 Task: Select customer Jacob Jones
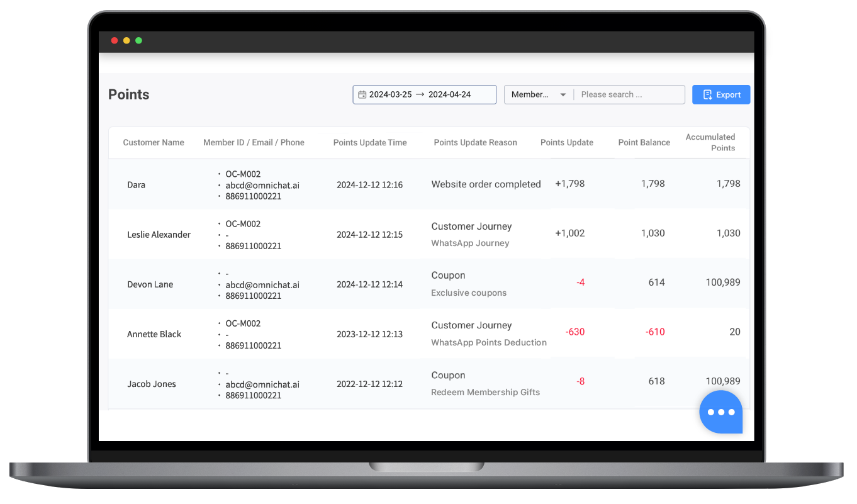pos(152,384)
